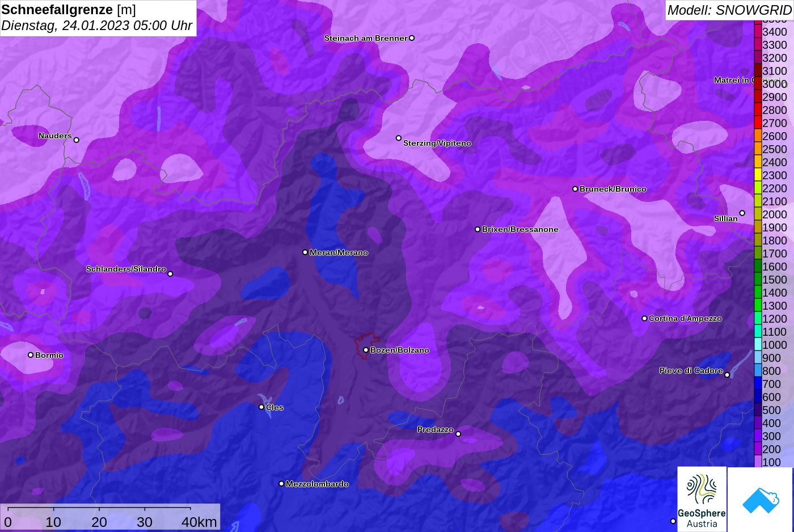The image size is (794, 532).
Task: Click the 40km scale bar label
Action: tap(199, 522)
